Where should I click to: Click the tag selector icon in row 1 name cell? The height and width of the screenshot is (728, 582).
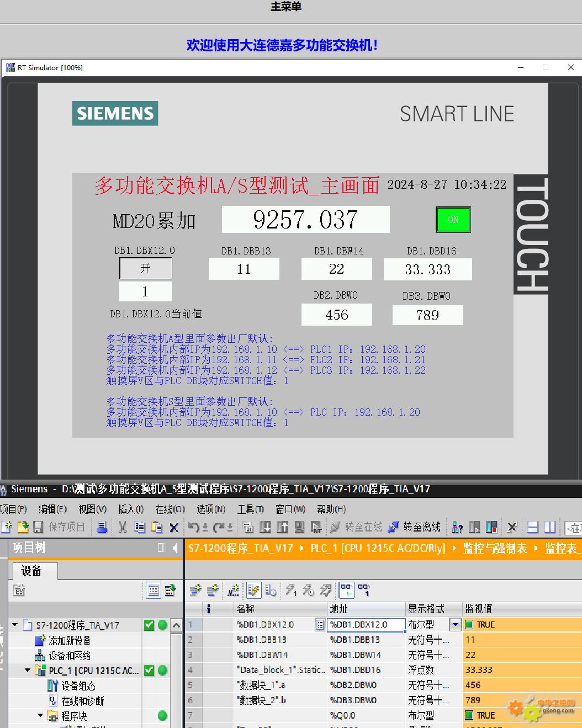(320, 625)
